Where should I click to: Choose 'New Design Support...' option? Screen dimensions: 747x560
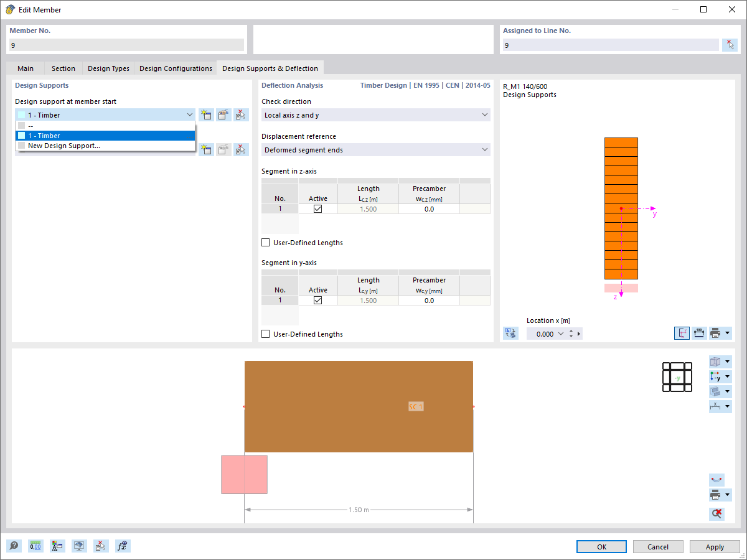105,146
